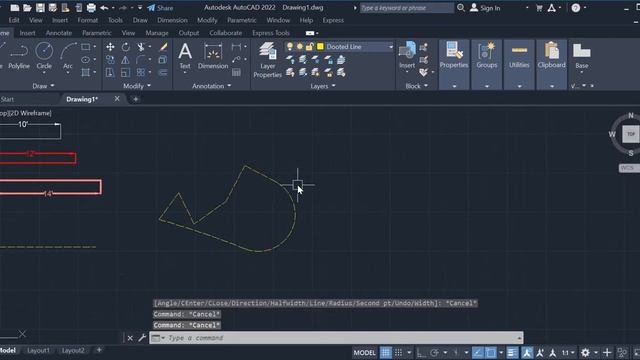Click the keyword search field
Screen dimensions: 640x360
pos(407,8)
